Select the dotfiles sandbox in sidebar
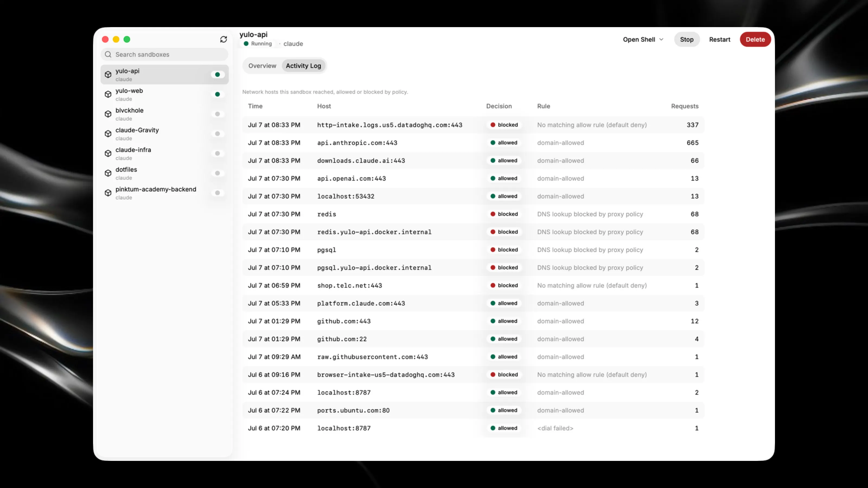 click(164, 173)
